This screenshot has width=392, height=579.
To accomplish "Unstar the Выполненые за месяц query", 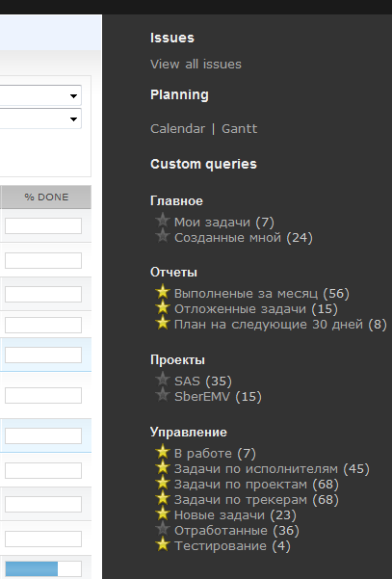I will [163, 292].
